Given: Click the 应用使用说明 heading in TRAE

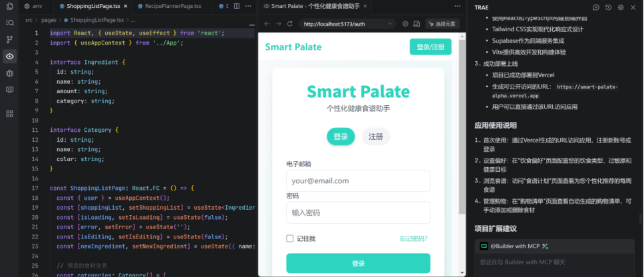Looking at the screenshot, I should click(496, 125).
